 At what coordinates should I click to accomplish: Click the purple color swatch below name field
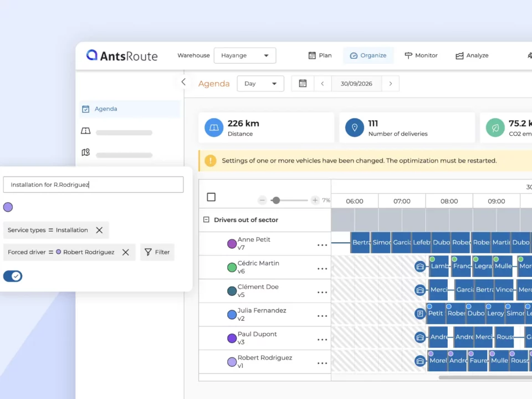8,207
